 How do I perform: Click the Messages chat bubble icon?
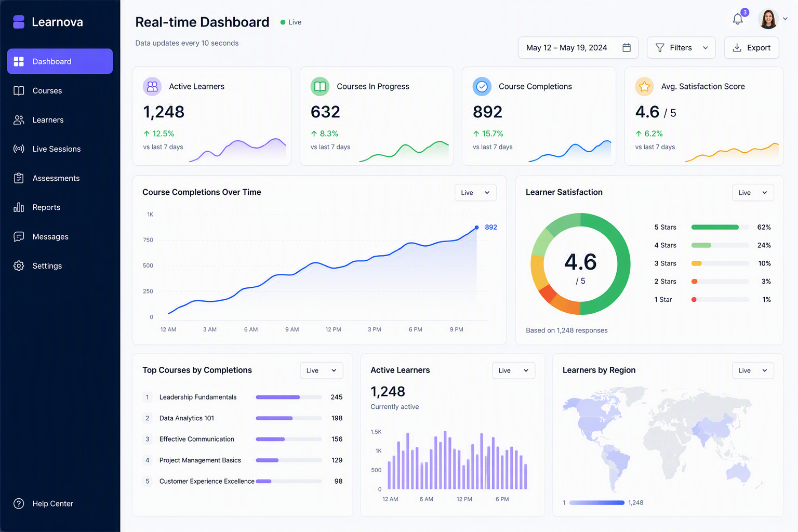click(19, 236)
